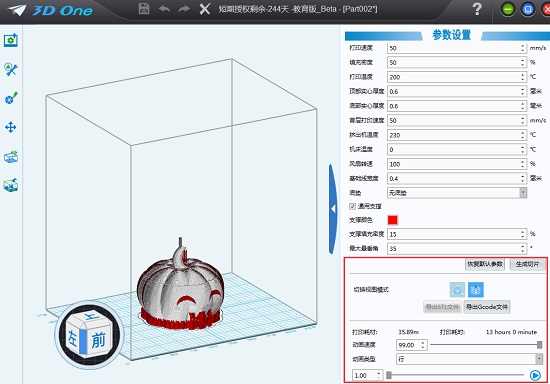550x384 pixels.
Task: Click the 基础线宽度 field showing 0.4
Action: 457,178
